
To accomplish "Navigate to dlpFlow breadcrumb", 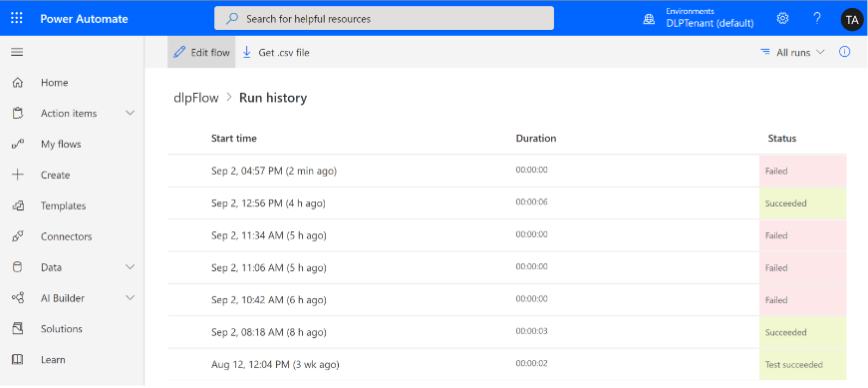I will pos(196,98).
